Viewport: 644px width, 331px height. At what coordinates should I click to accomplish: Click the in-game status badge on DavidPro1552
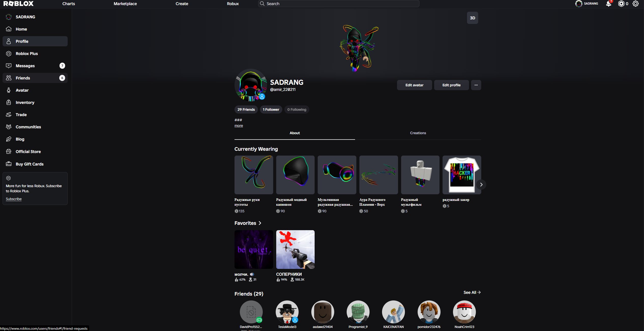pyautogui.click(x=259, y=320)
